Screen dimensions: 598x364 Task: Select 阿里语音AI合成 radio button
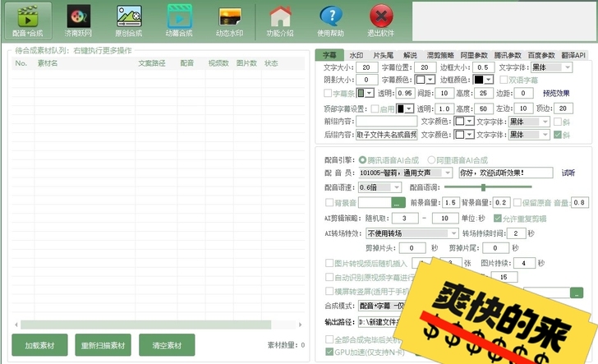coord(431,160)
